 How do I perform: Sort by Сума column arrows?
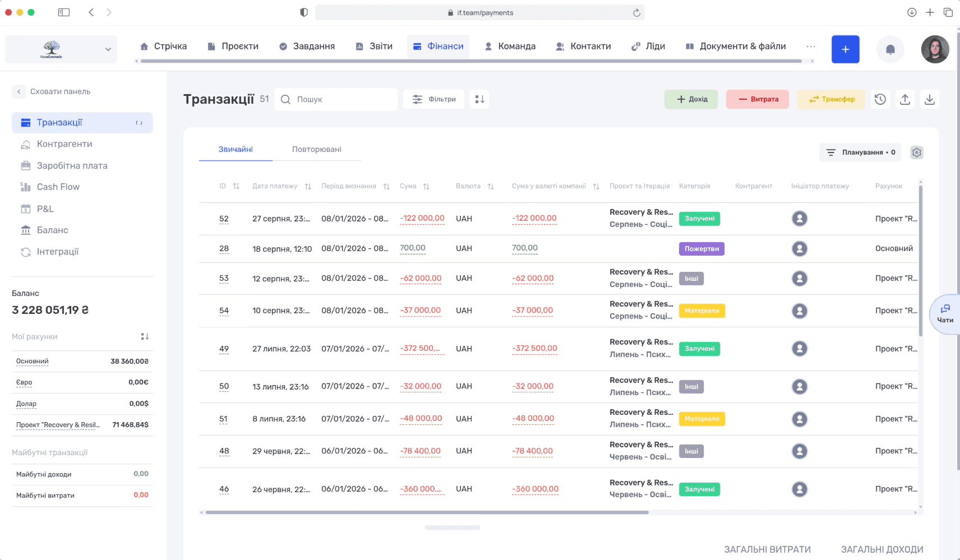(x=426, y=186)
